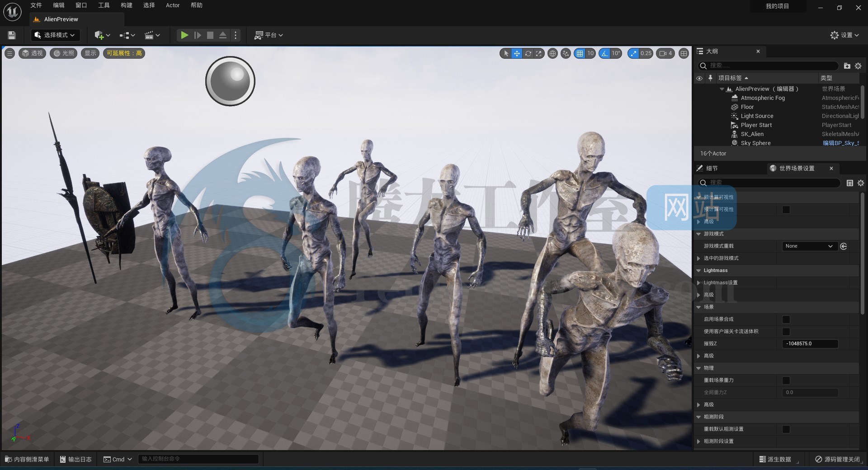Create new folder in outliner
Viewport: 868px width, 470px height.
[x=847, y=66]
